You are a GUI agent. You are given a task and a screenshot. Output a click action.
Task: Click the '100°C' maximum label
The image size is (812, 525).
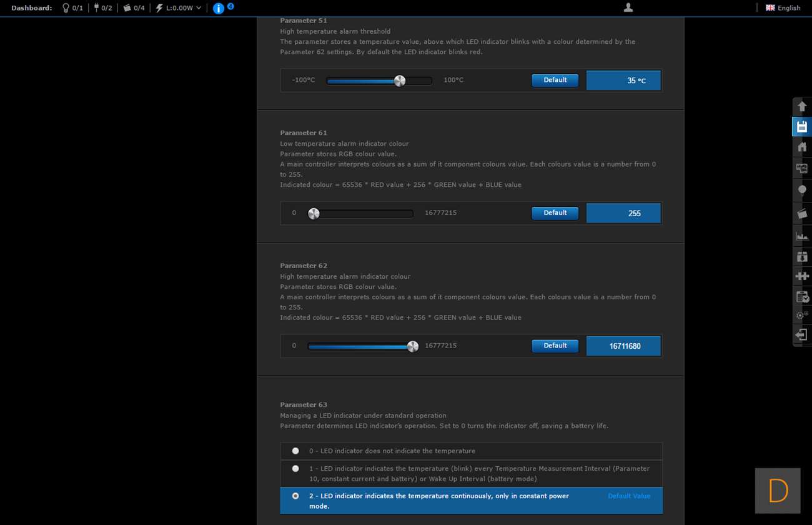tap(453, 80)
